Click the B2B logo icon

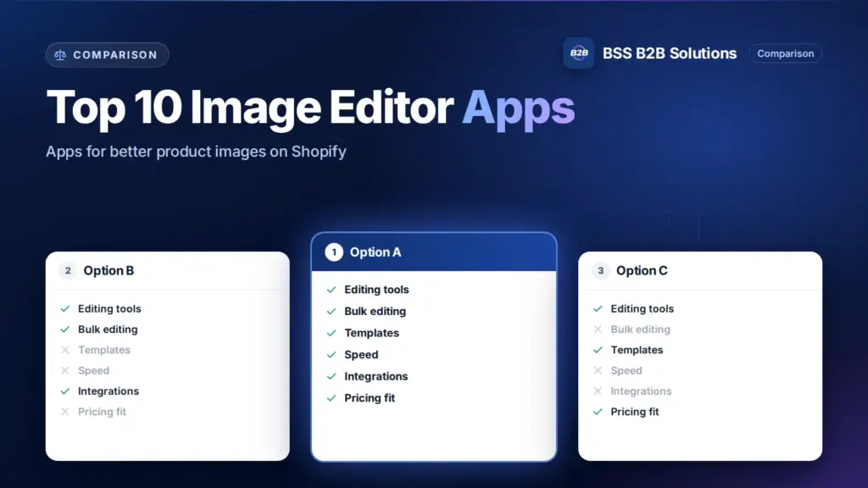point(578,53)
